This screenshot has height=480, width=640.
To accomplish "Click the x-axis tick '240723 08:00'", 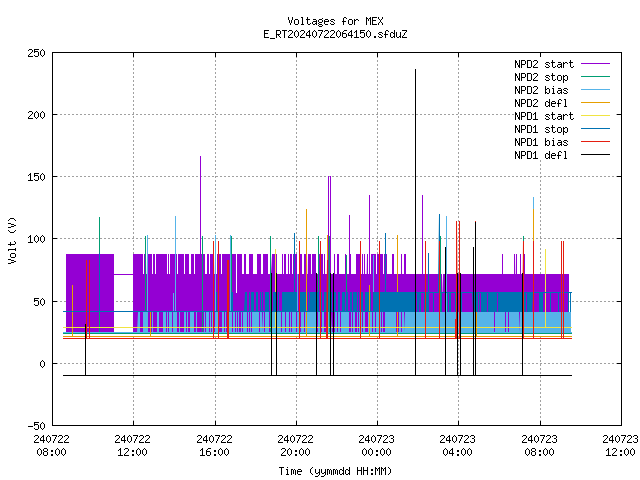I will (x=539, y=446).
